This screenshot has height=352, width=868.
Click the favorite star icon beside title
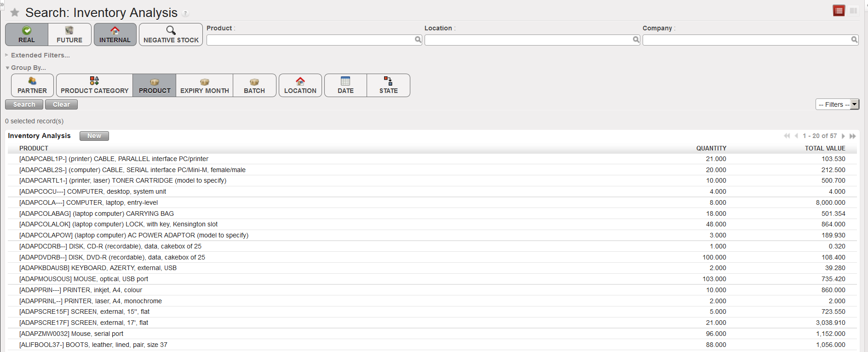point(15,12)
